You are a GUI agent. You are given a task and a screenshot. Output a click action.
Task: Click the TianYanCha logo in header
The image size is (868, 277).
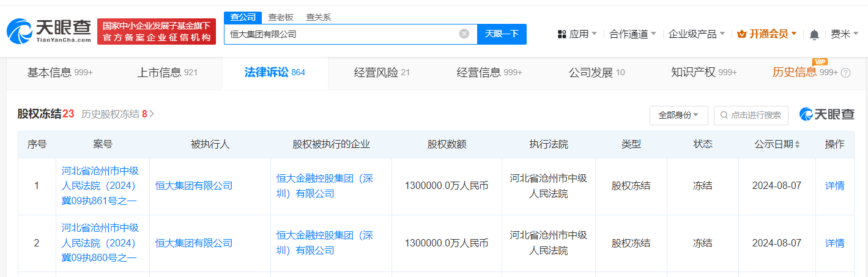[49, 31]
